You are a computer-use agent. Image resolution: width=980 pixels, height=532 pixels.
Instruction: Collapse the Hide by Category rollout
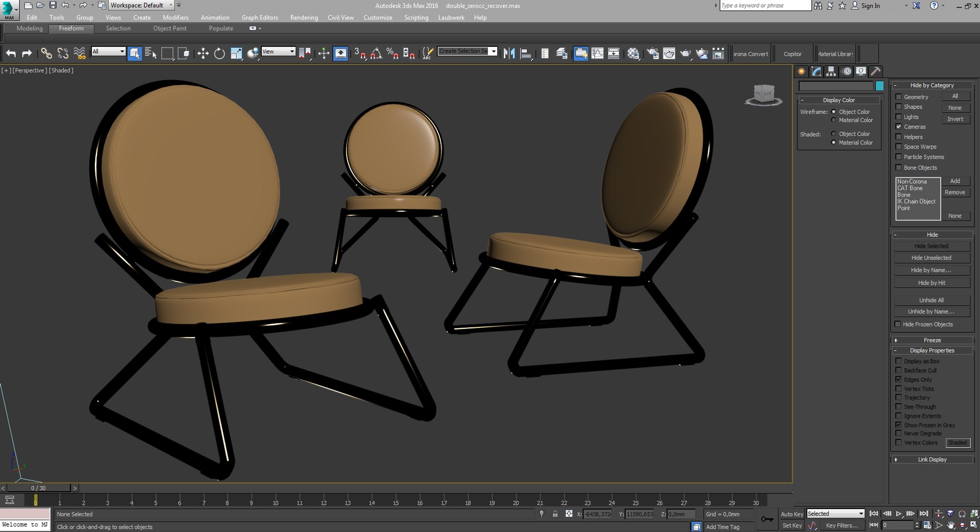point(932,85)
